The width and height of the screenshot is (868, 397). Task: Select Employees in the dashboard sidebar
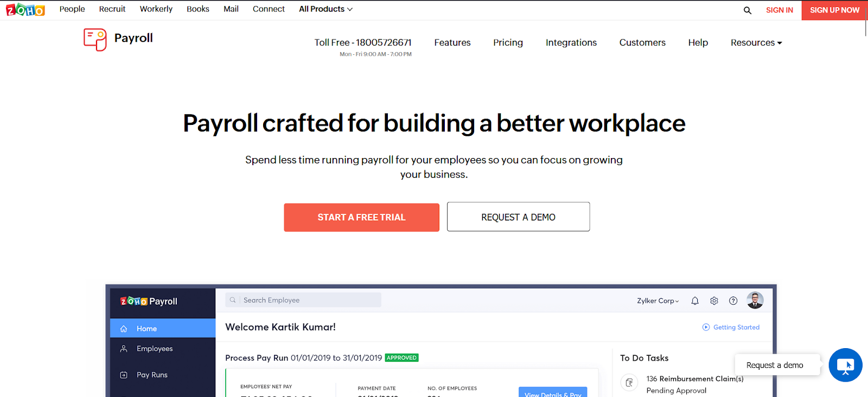163,349
